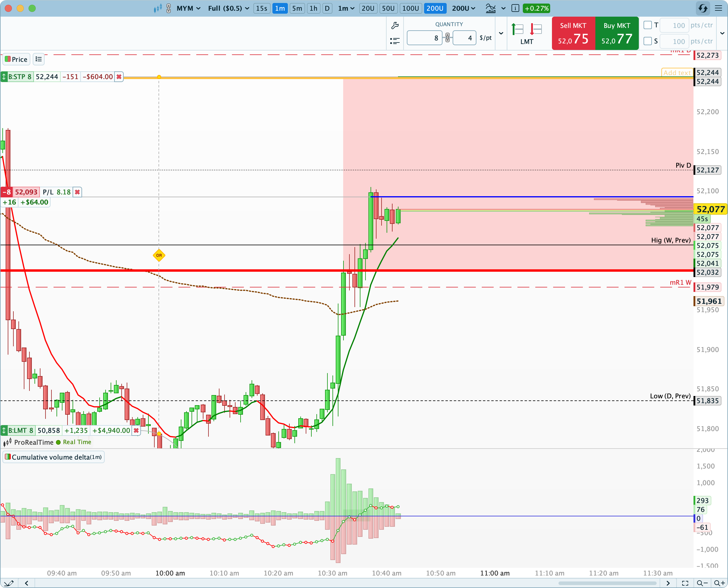Image resolution: width=728 pixels, height=588 pixels.
Task: Expand the target/stop panel chevron
Action: pos(722,33)
